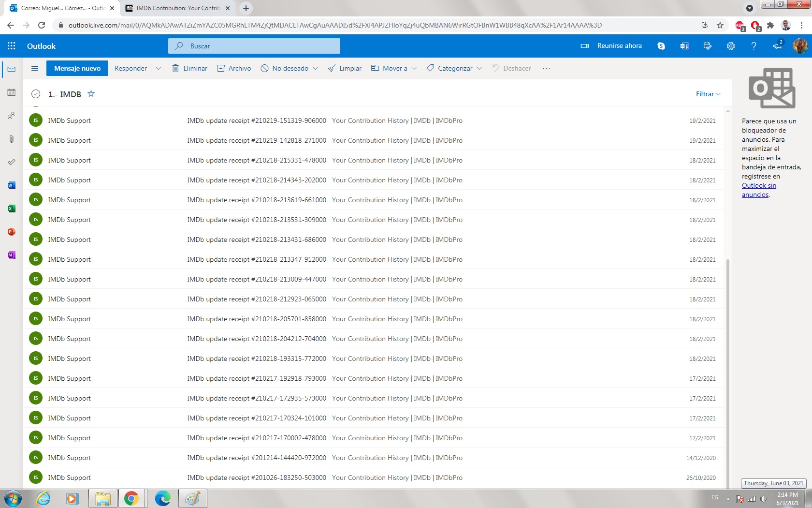Click the Mensaje nuevo button

(77, 68)
